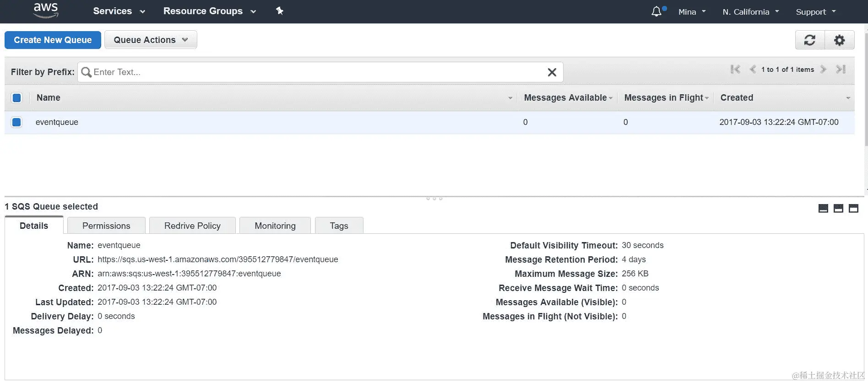Expand the Resource Groups menu
The height and width of the screenshot is (383, 868).
pyautogui.click(x=210, y=11)
